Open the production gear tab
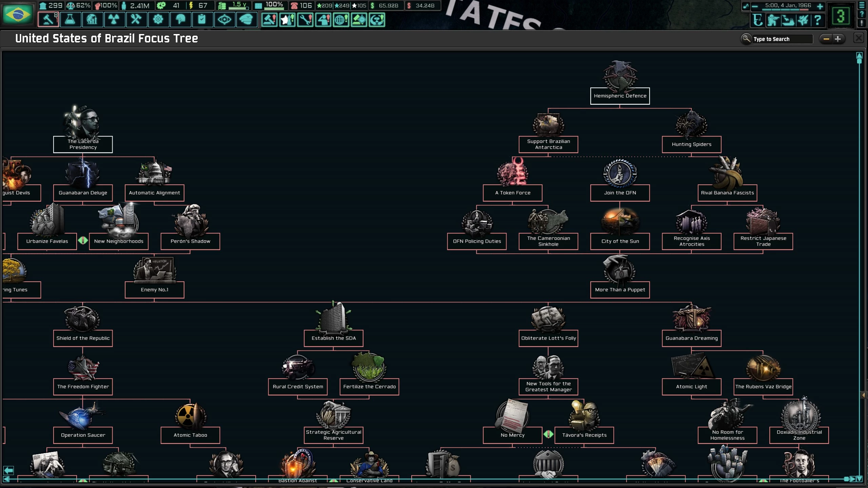This screenshot has height=488, width=868. point(158,20)
